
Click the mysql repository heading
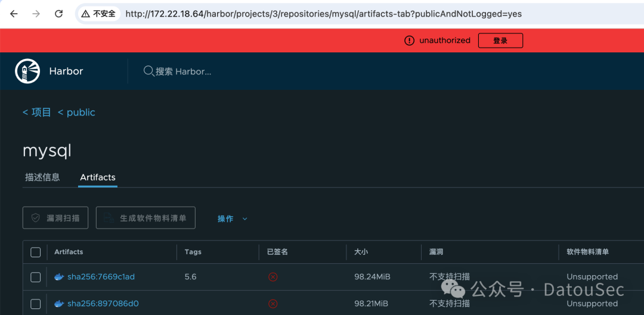click(x=47, y=151)
